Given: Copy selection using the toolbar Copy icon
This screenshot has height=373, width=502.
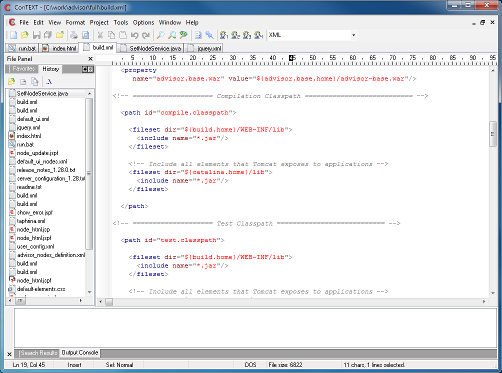Looking at the screenshot, I should pos(112,35).
